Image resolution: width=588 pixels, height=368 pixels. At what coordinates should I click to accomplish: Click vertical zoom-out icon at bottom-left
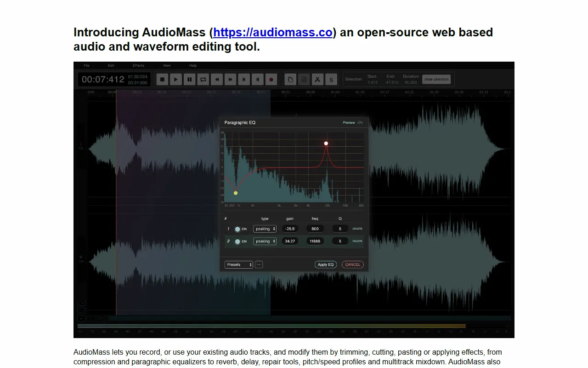81,310
